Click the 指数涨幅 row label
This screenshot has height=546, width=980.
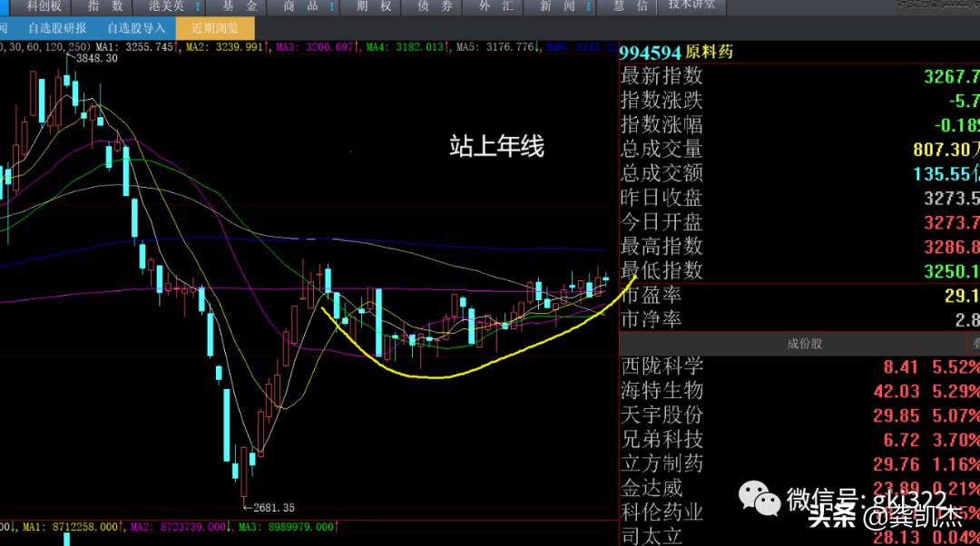point(661,125)
